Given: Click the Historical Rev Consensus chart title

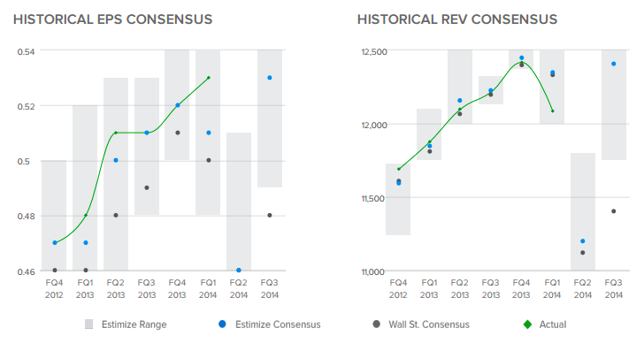Looking at the screenshot, I should [x=457, y=19].
